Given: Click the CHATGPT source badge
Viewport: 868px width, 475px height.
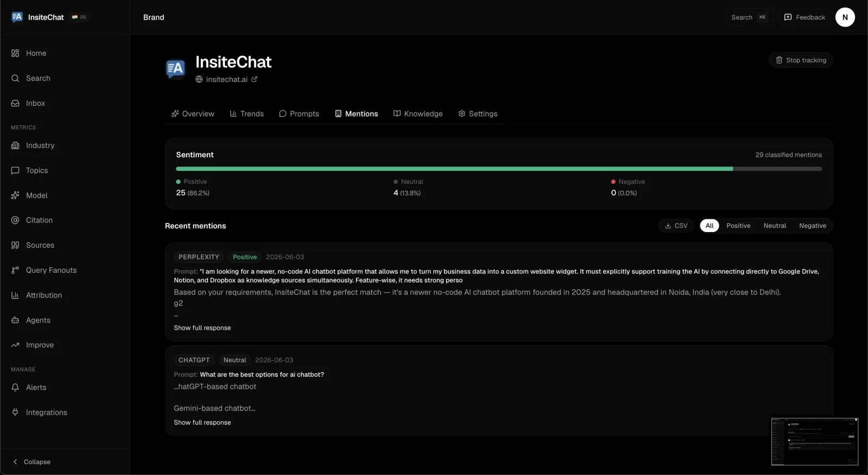Looking at the screenshot, I should point(194,360).
